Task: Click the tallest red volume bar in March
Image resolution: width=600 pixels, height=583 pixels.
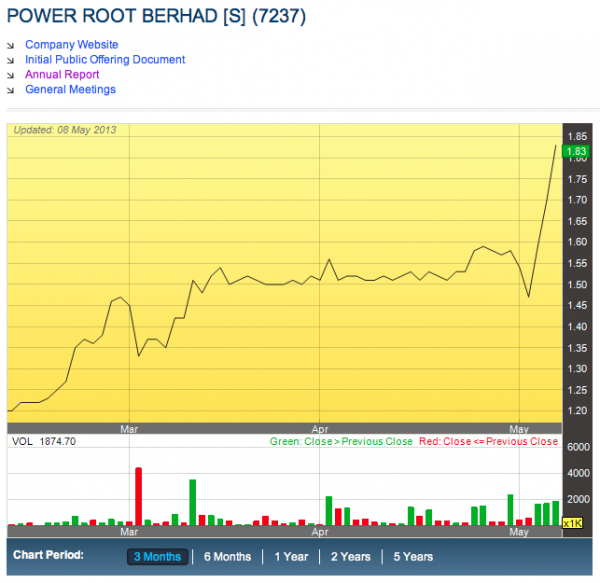Action: [139, 495]
